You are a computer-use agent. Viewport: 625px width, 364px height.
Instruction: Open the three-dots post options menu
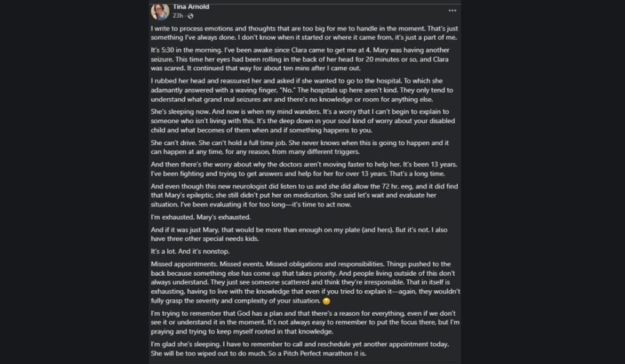pos(452,11)
